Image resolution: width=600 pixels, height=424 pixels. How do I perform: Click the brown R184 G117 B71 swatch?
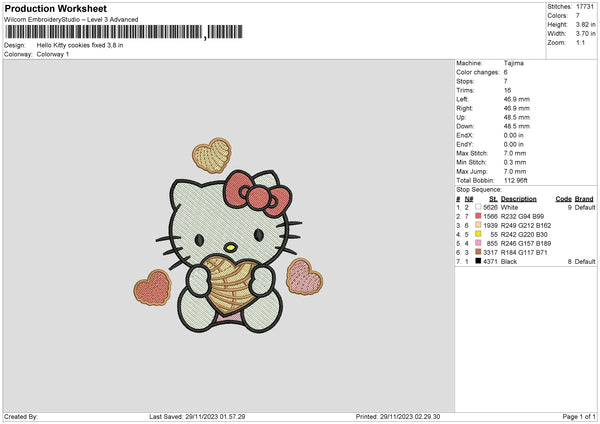pos(478,252)
